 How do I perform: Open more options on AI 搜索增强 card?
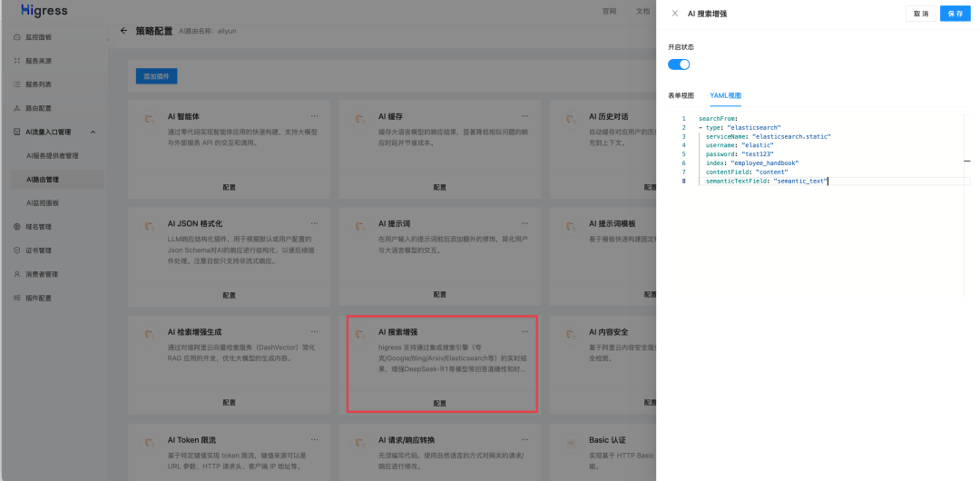pos(525,331)
